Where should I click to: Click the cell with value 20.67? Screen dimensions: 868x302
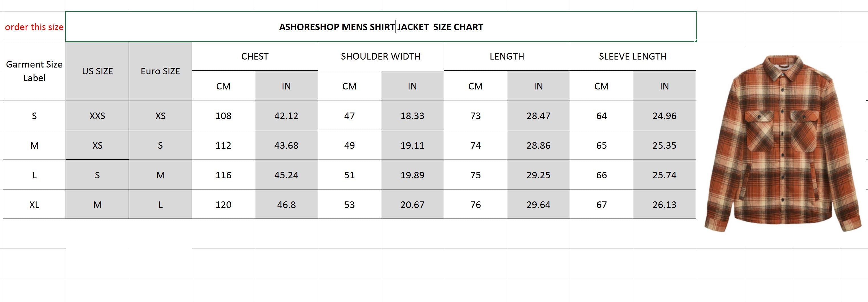pyautogui.click(x=412, y=205)
